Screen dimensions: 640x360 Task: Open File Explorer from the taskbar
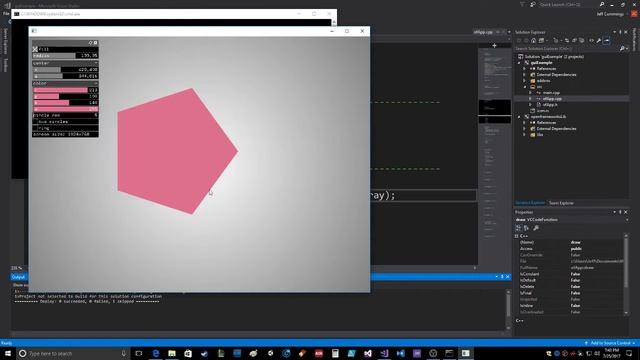click(x=172, y=353)
